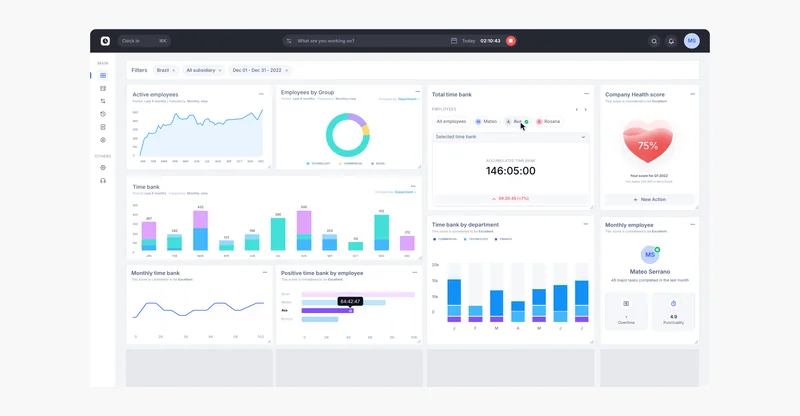Expand the Selected time bank dropdown
The image size is (800, 416).
(x=511, y=137)
